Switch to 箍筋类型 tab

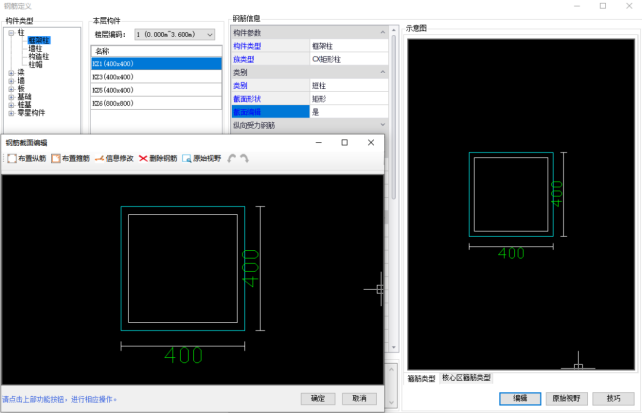coord(422,378)
